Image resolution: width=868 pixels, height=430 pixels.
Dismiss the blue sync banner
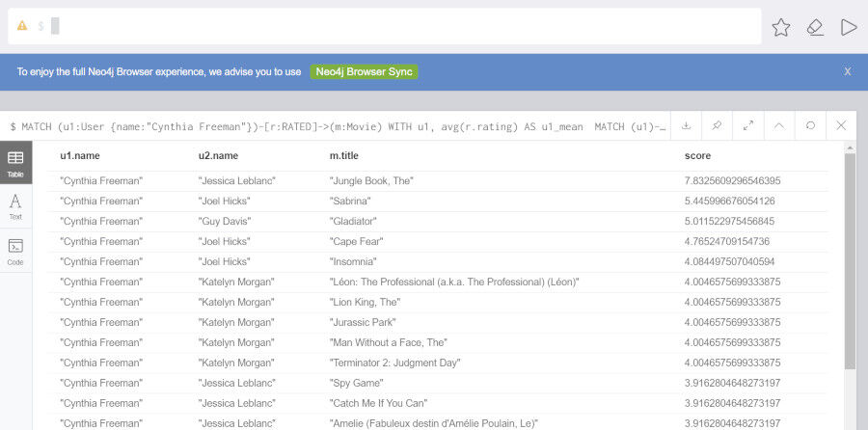848,72
